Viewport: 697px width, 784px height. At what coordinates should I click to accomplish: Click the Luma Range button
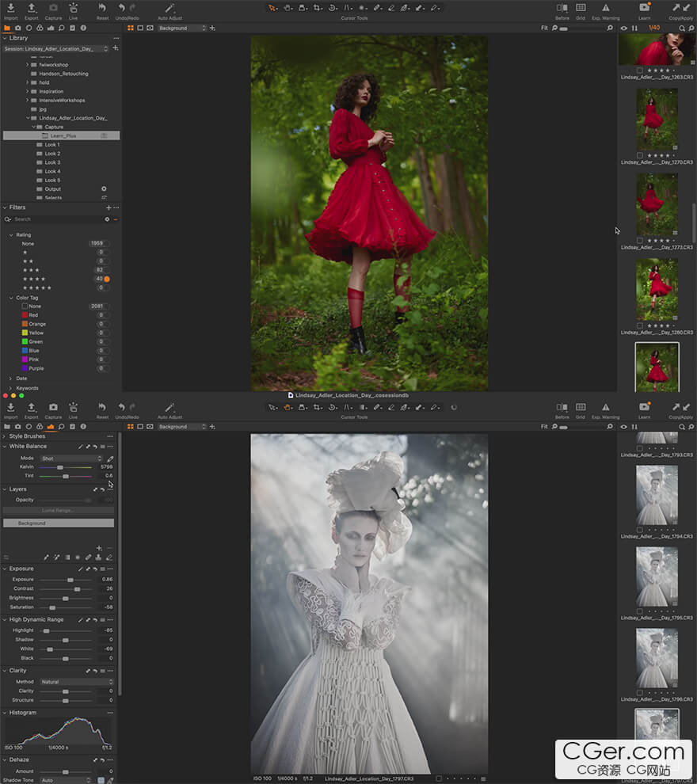pyautogui.click(x=59, y=511)
